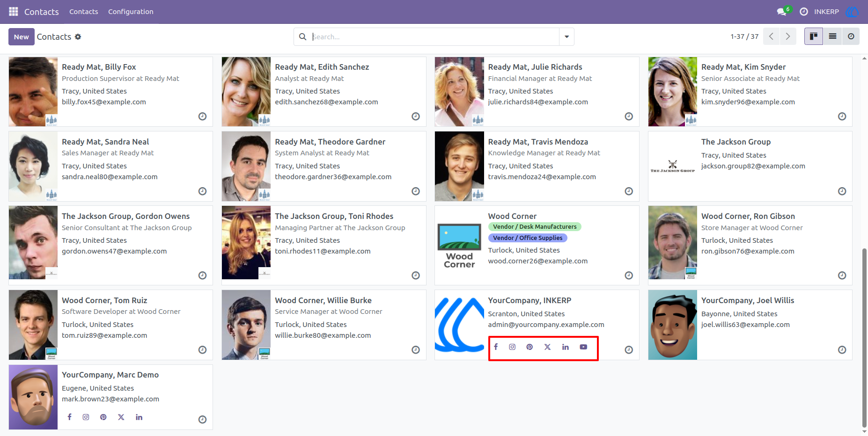The image size is (868, 436).
Task: Open the Contacts menu item in the navbar
Action: point(84,12)
